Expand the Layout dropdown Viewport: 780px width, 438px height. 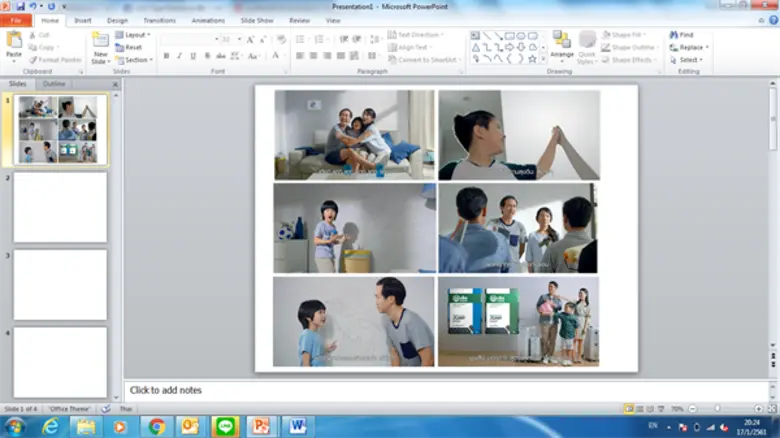[134, 35]
